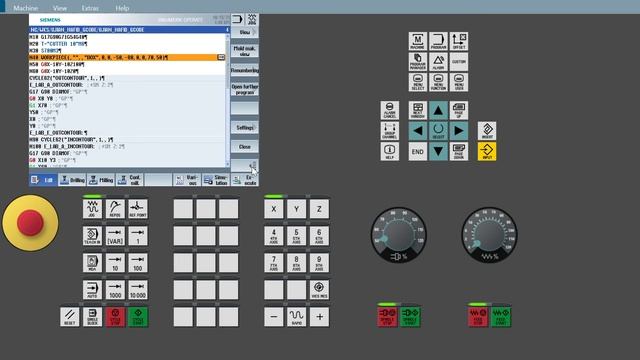The image size is (640, 360).
Task: Open the Extras menu in the menu bar
Action: coord(90,8)
